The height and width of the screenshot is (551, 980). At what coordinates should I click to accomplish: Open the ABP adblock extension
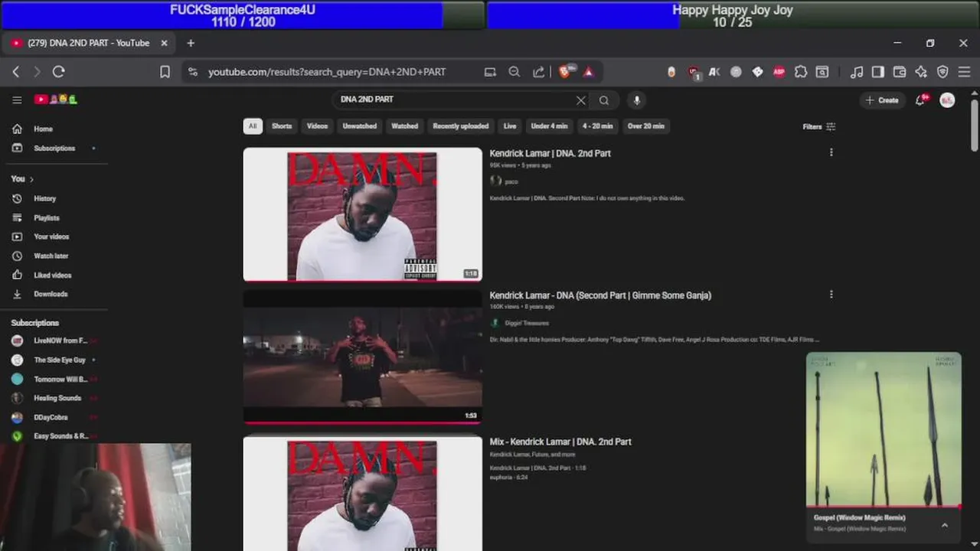coord(779,72)
